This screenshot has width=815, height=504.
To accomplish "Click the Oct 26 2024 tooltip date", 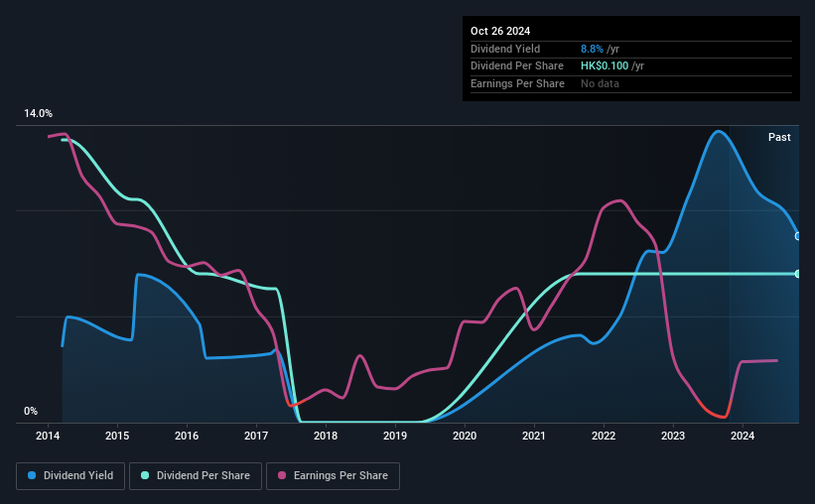I will pyautogui.click(x=500, y=31).
